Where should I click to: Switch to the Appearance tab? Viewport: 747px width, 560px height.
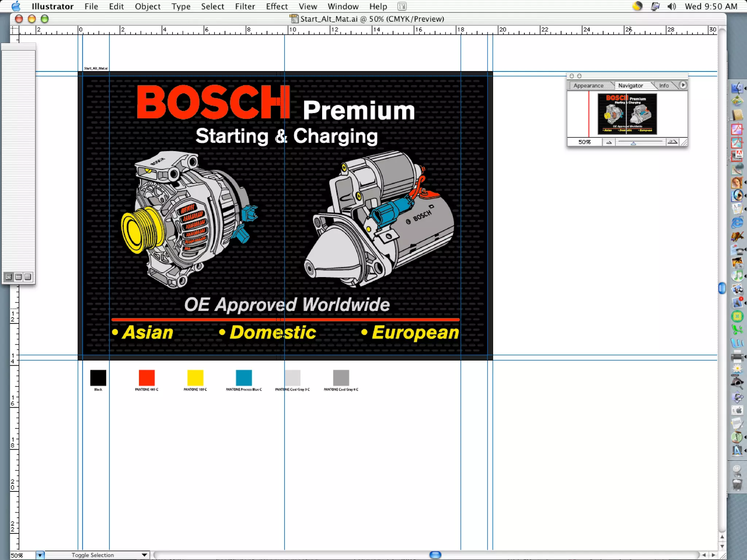click(x=588, y=86)
